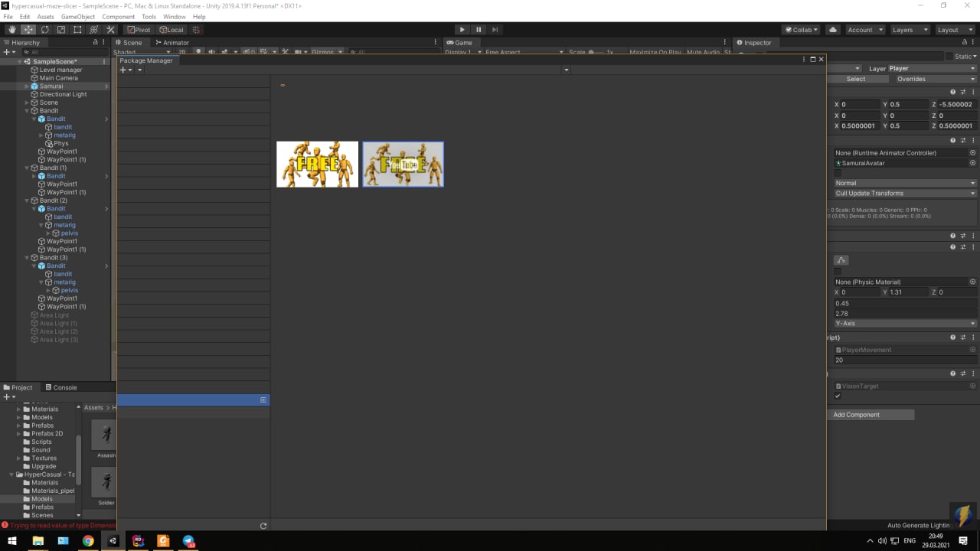Open Telegram from the taskbar
The image size is (980, 551).
click(188, 541)
